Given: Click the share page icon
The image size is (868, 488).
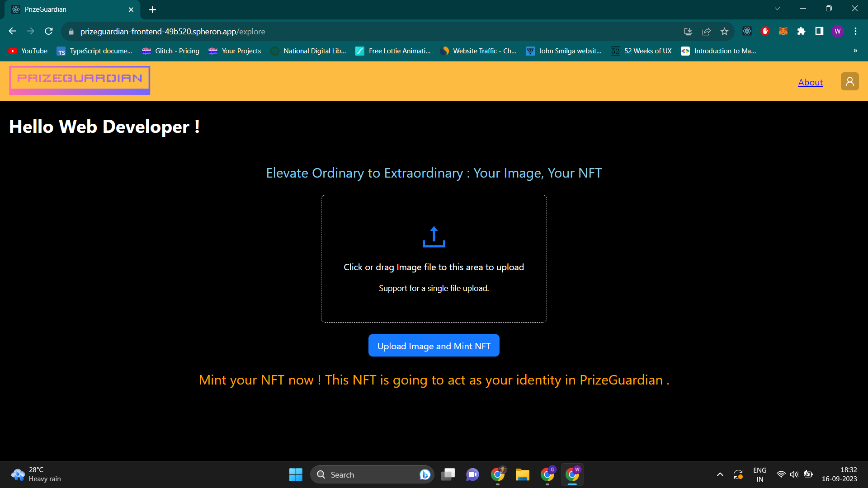Looking at the screenshot, I should click(706, 31).
